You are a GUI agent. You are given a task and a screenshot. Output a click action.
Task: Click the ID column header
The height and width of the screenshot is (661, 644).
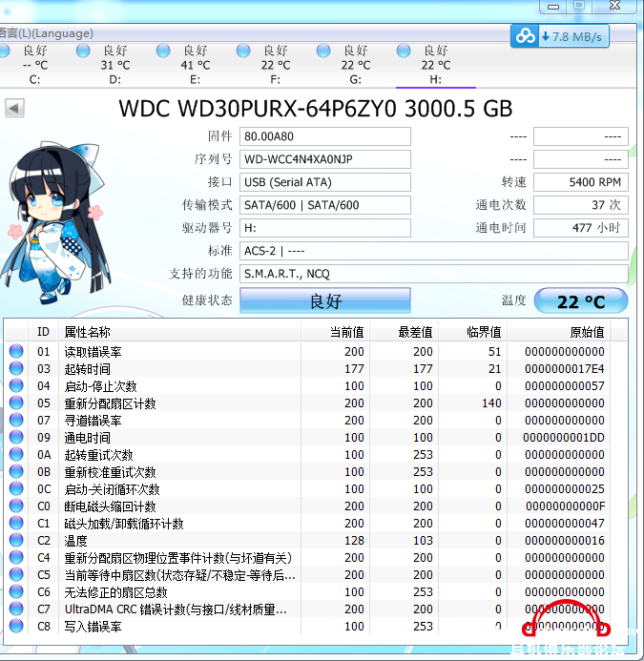[x=44, y=332]
